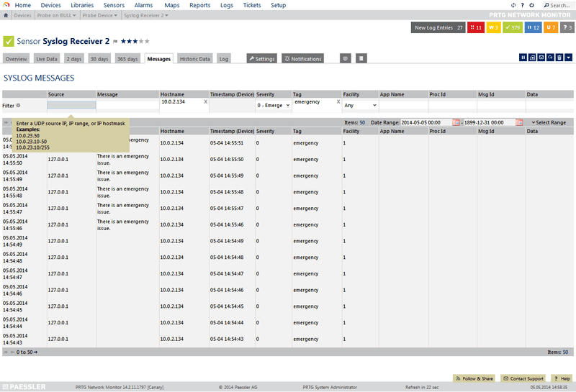
Task: Open the help question mark icon at top
Action: 523,5
